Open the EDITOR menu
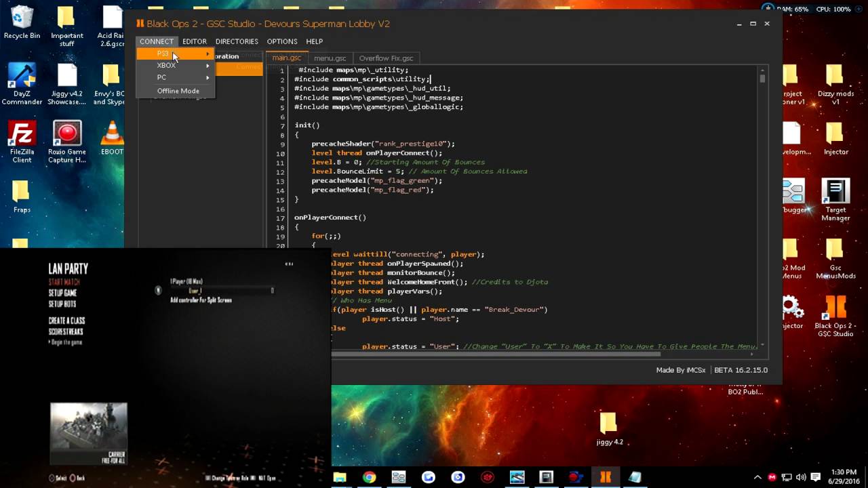 [195, 41]
